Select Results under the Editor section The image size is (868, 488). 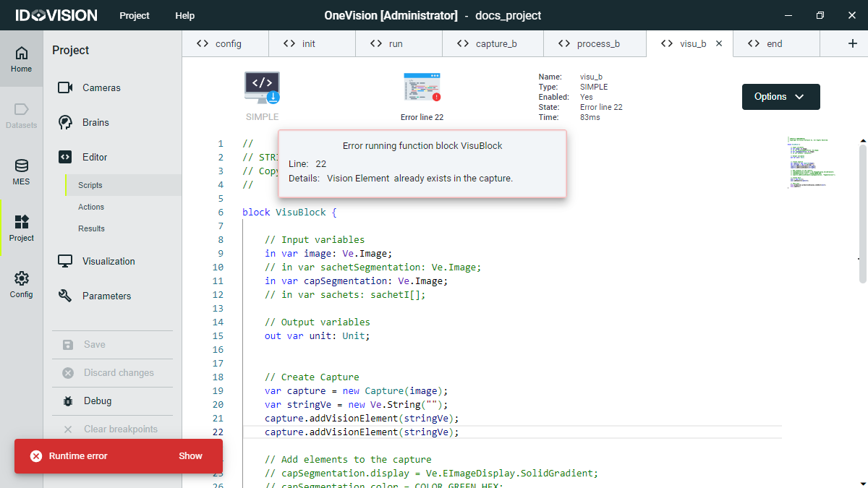pos(91,228)
